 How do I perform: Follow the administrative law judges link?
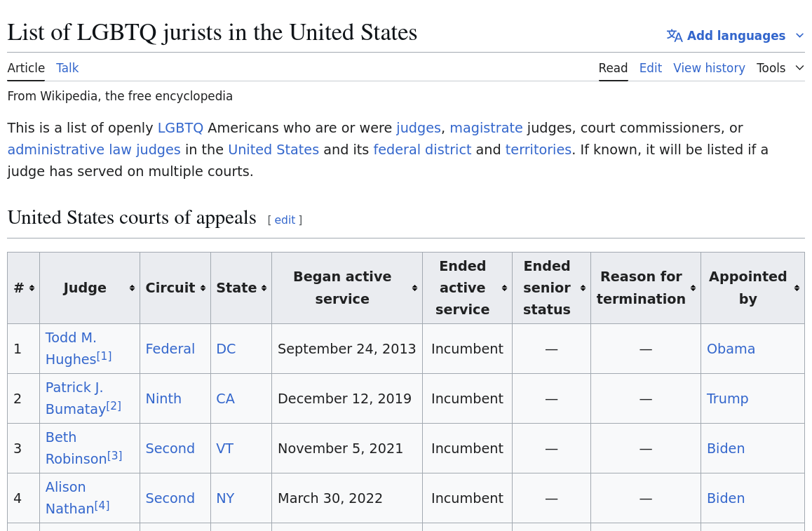[x=94, y=149]
